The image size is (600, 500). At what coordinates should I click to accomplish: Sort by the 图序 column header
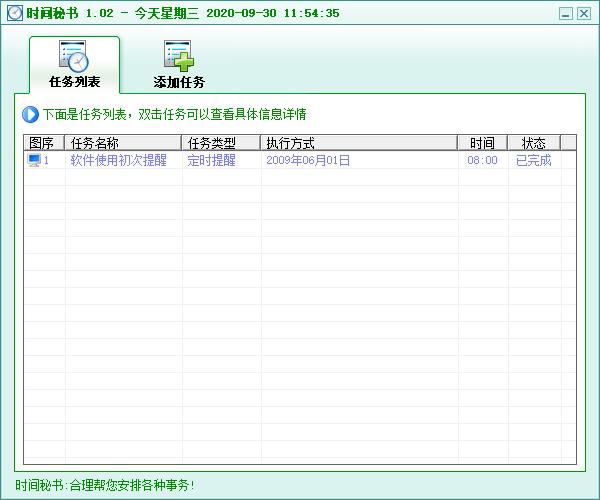pos(43,143)
